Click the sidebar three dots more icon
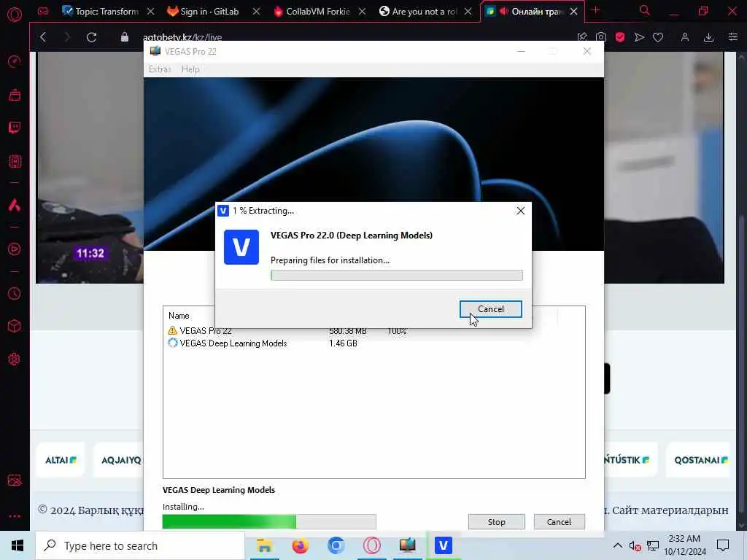The width and height of the screenshot is (747, 560). [x=15, y=516]
